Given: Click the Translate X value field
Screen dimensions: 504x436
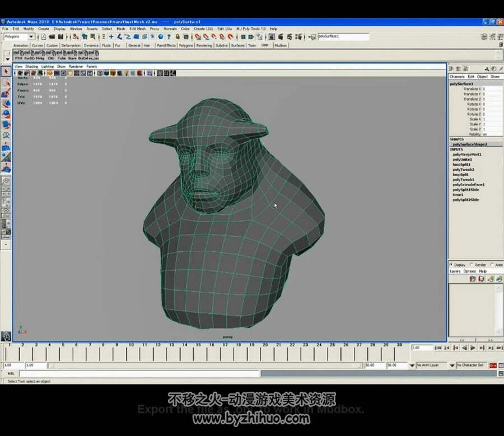Looking at the screenshot, I should pyautogui.click(x=492, y=89).
